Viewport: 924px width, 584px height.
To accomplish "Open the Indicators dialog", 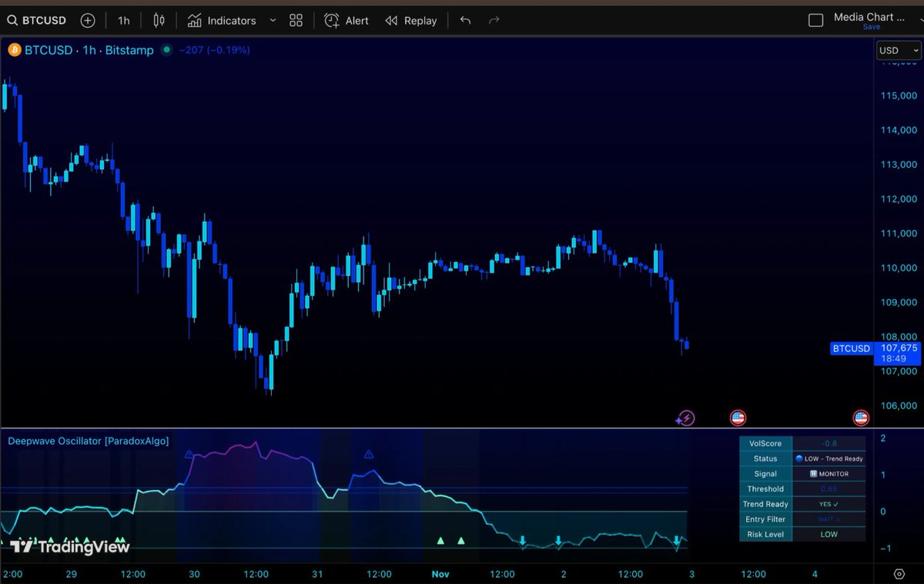I will [222, 21].
